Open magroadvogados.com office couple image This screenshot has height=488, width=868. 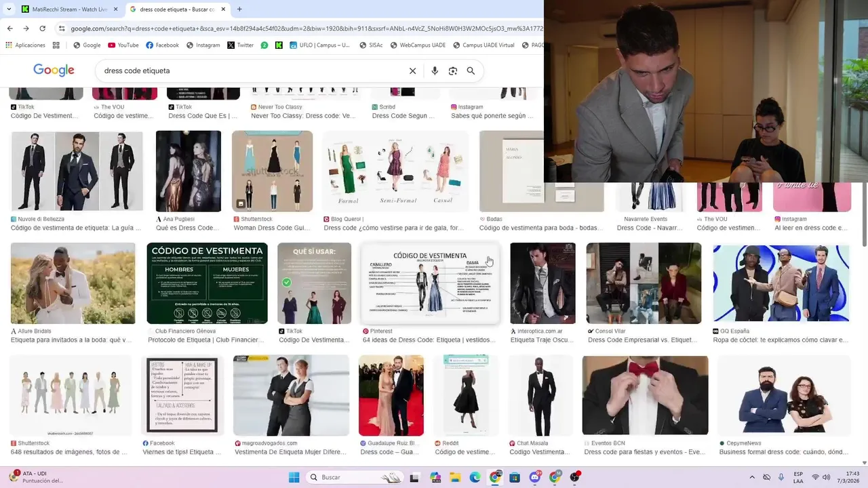click(292, 395)
